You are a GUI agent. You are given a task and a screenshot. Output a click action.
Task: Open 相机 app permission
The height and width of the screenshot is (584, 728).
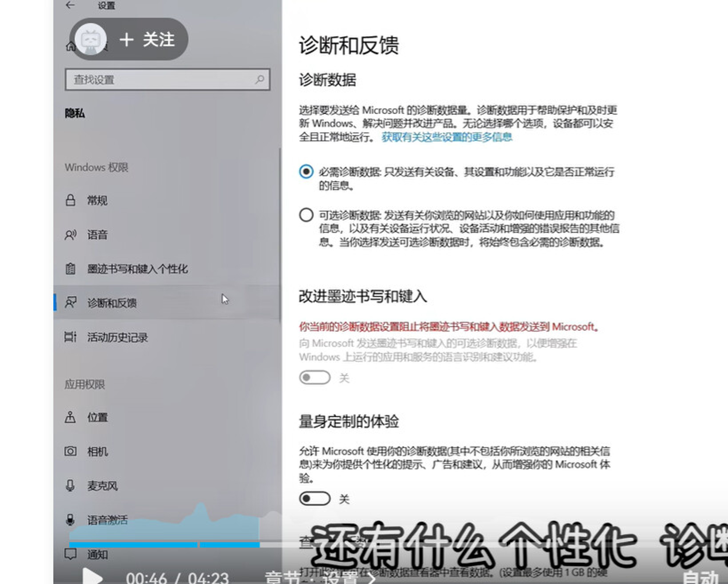pos(167,451)
